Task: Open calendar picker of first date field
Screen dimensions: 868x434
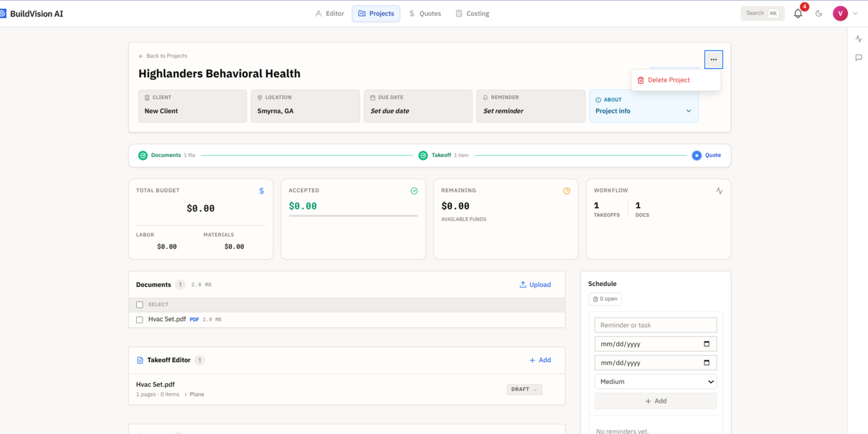Action: pyautogui.click(x=706, y=344)
